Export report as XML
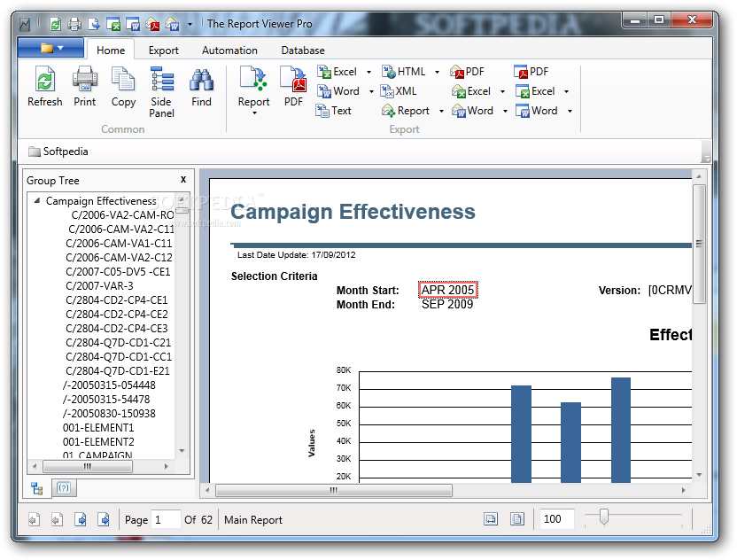Viewport: 737px width, 560px height. [399, 91]
